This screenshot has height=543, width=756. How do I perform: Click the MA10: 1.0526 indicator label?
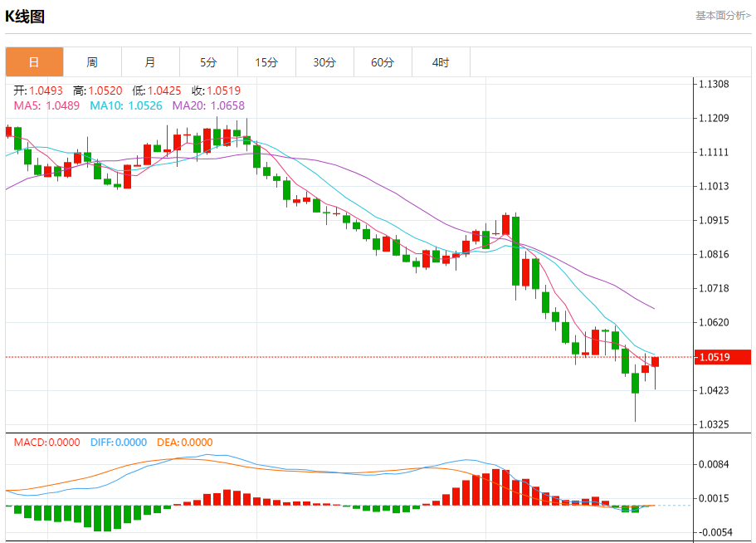pyautogui.click(x=126, y=105)
